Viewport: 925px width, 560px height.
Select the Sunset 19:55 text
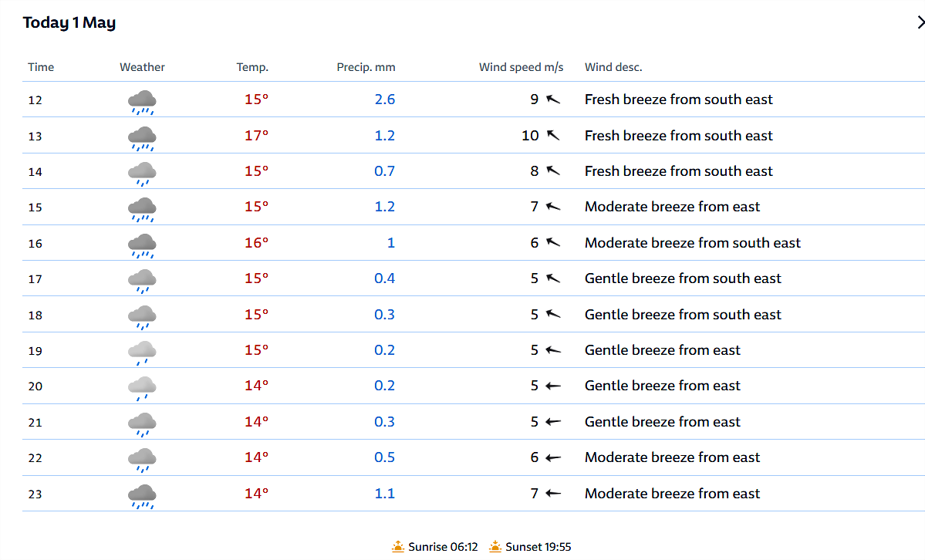coord(538,547)
